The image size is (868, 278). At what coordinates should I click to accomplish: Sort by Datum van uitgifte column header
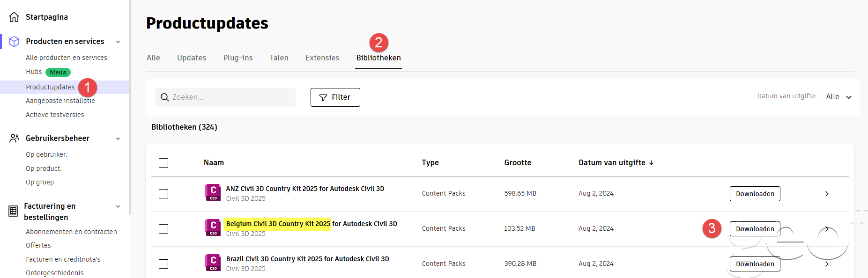[x=612, y=163]
